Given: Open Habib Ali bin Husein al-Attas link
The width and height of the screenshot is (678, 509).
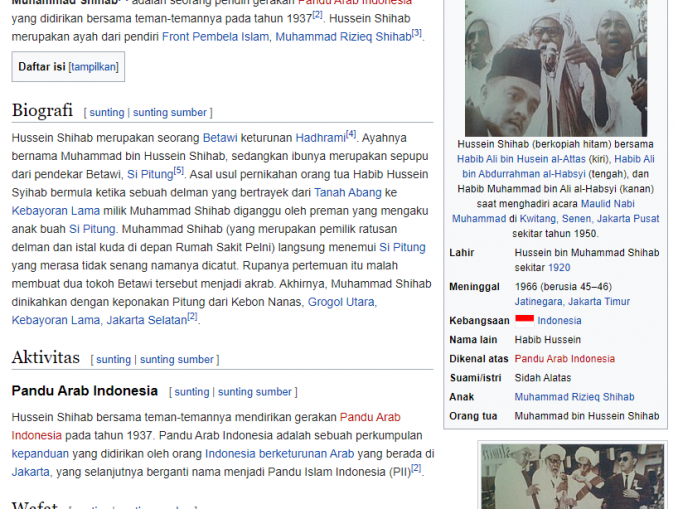Looking at the screenshot, I should tap(521, 159).
